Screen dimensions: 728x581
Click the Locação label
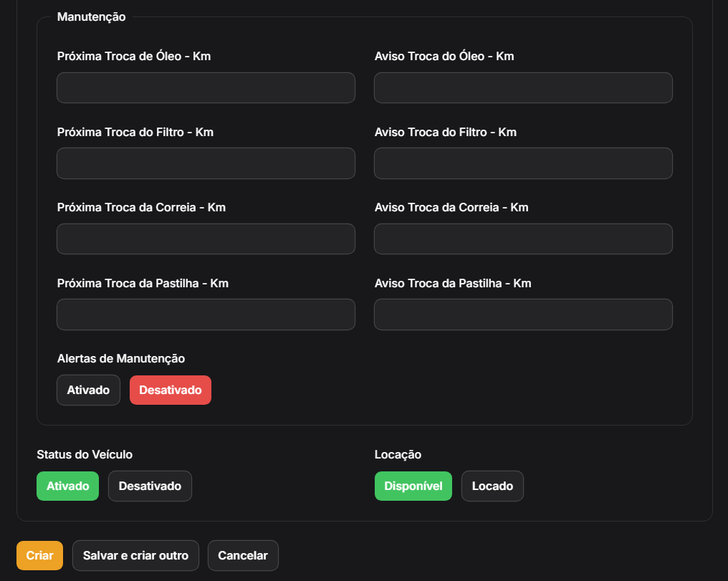[x=398, y=455]
